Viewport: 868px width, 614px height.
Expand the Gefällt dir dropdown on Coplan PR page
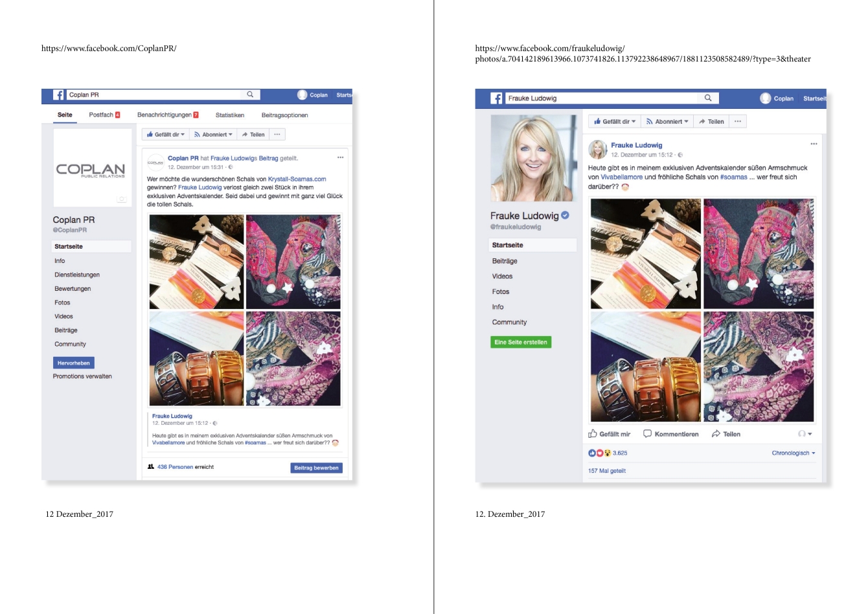(x=166, y=135)
